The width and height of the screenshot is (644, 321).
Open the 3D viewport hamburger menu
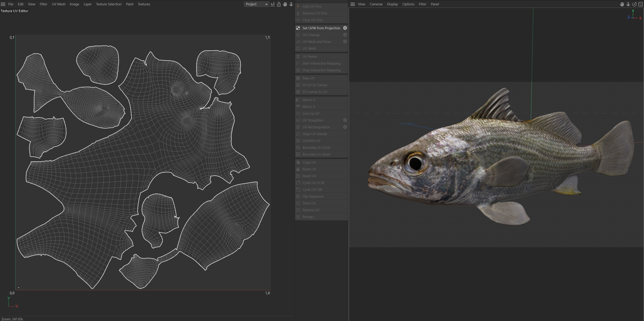353,4
